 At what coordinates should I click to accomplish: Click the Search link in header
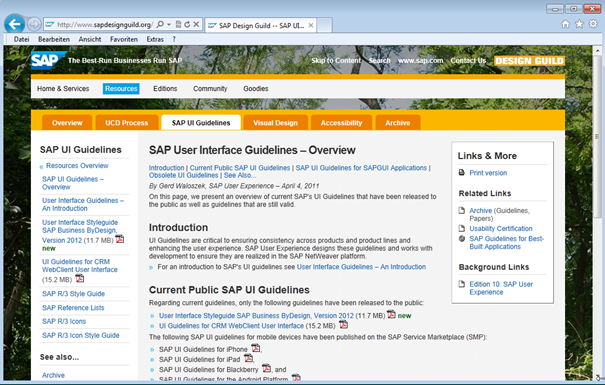click(379, 61)
